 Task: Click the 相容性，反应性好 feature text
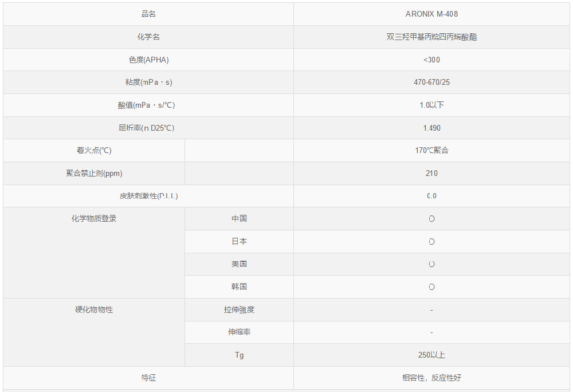(x=431, y=378)
